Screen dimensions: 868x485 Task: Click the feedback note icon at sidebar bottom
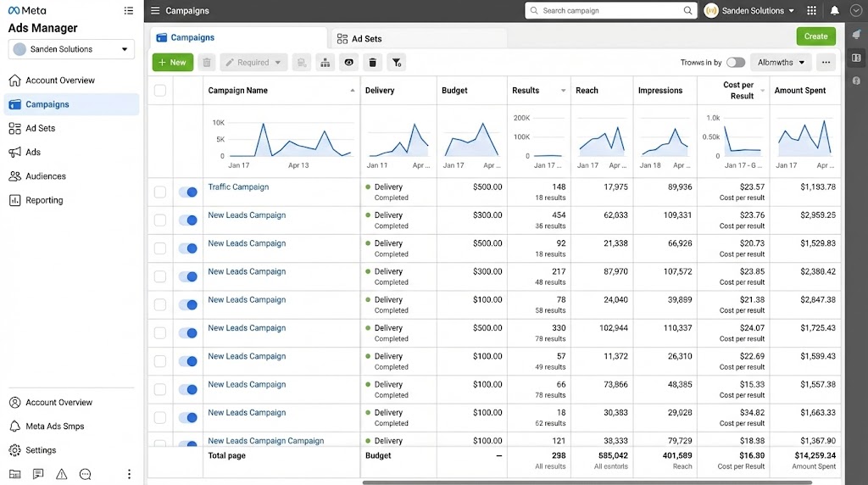click(x=38, y=474)
